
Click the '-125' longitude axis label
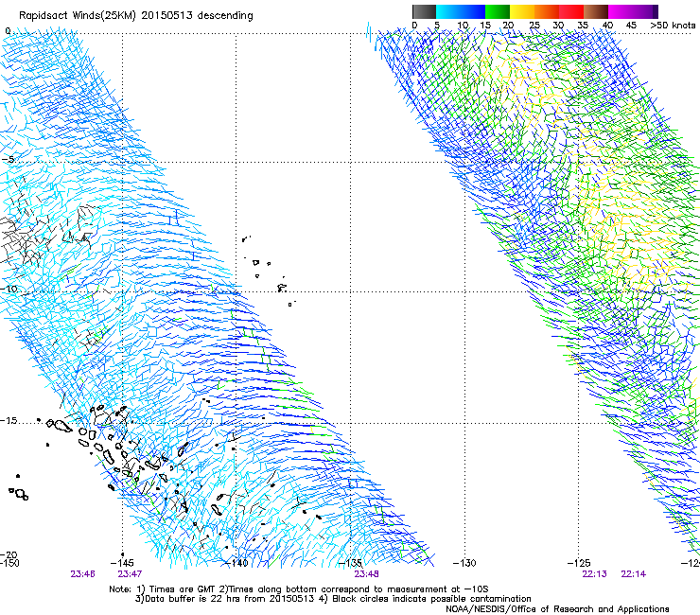tap(579, 563)
